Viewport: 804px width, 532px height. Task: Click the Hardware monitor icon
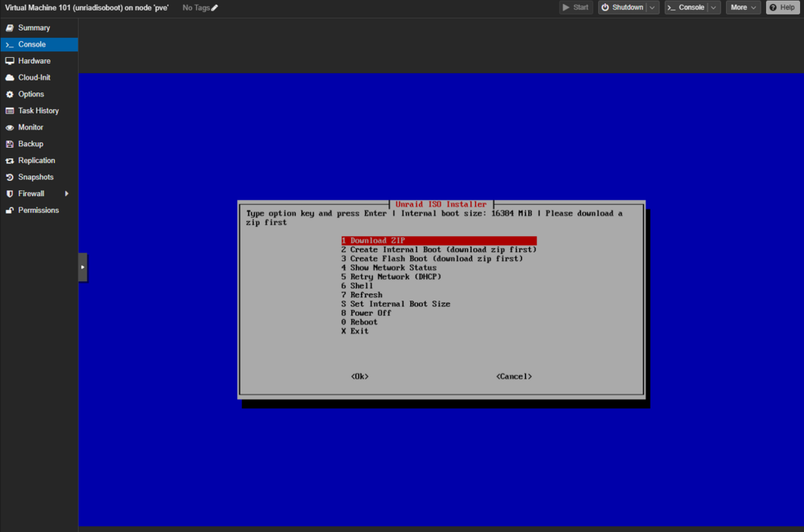point(10,61)
